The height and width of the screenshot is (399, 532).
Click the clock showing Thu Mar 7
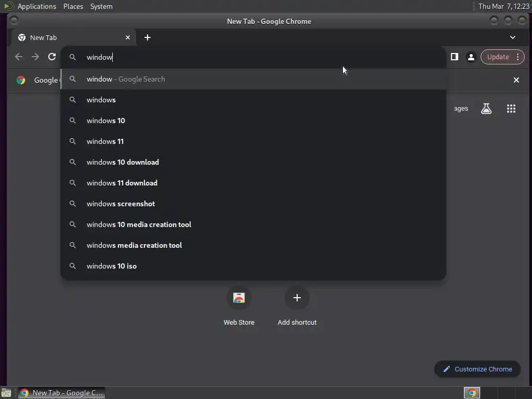point(503,6)
